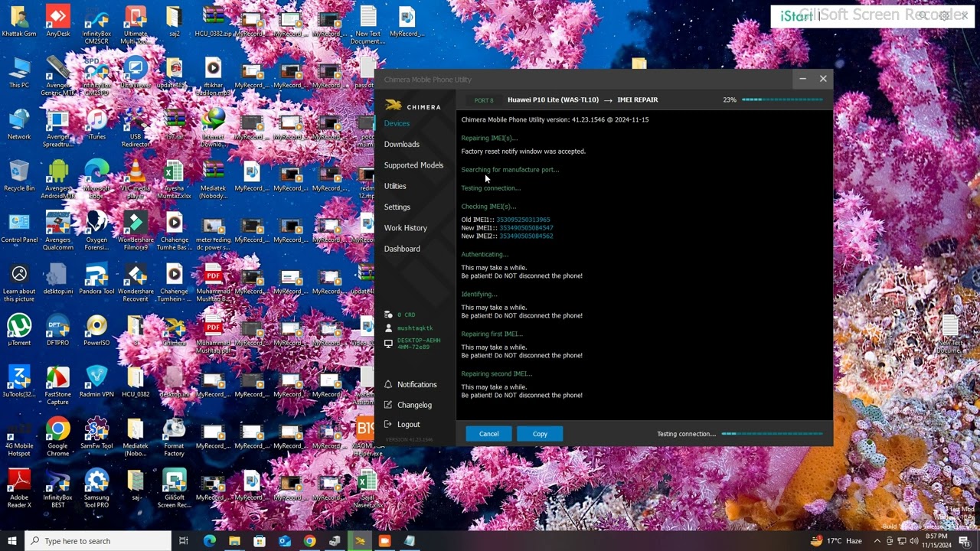View the Chimera Changelog
This screenshot has height=551, width=980.
coord(408,405)
